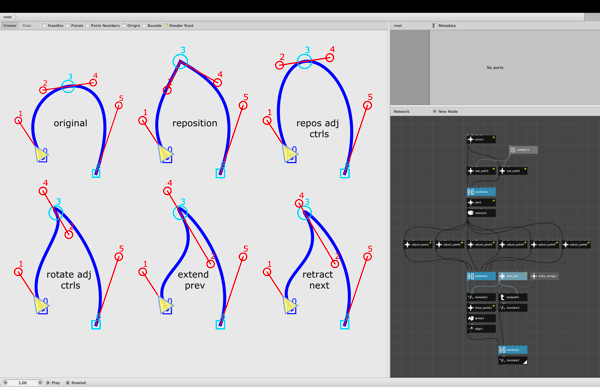Select the group1 node
This screenshot has height=387, width=600.
[x=481, y=318]
